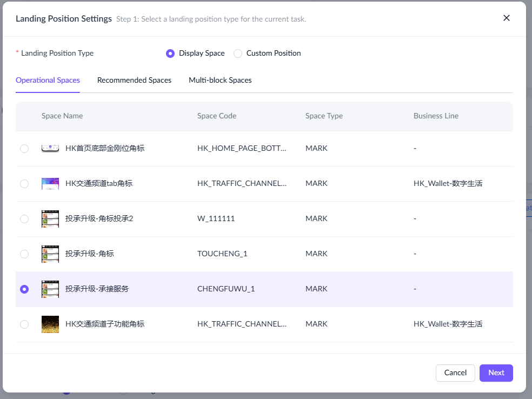Click the selected 投承升级-承接服务 radio button
This screenshot has height=399, width=532.
click(x=24, y=289)
